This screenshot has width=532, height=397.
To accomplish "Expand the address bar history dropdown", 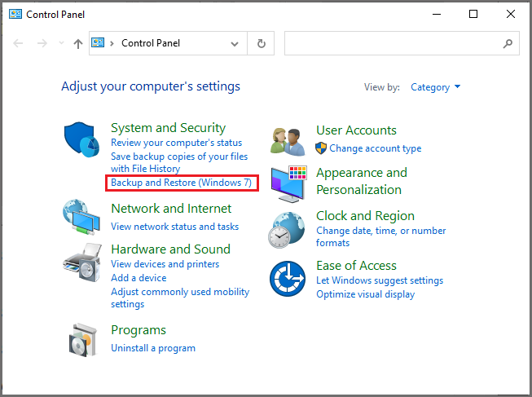I will 235,43.
